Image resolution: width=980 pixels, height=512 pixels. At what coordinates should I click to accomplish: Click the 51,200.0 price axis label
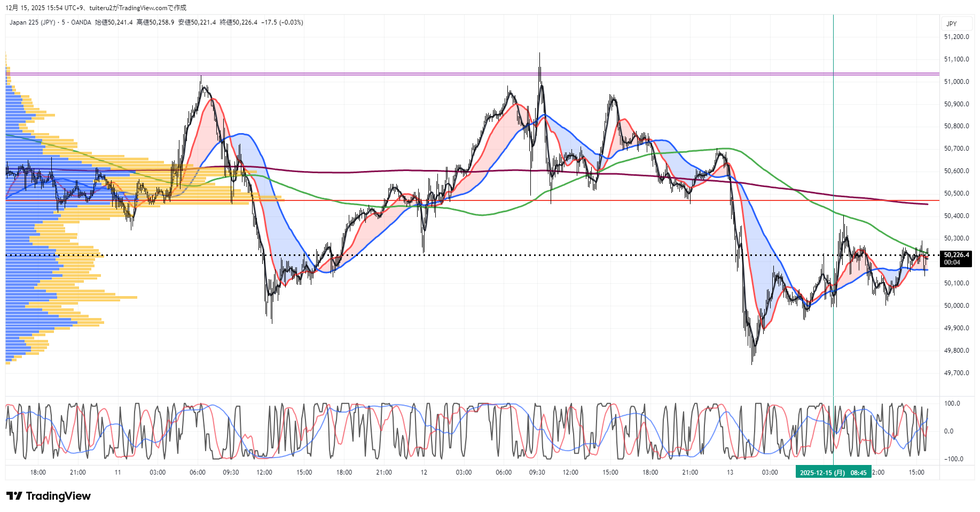click(x=956, y=37)
